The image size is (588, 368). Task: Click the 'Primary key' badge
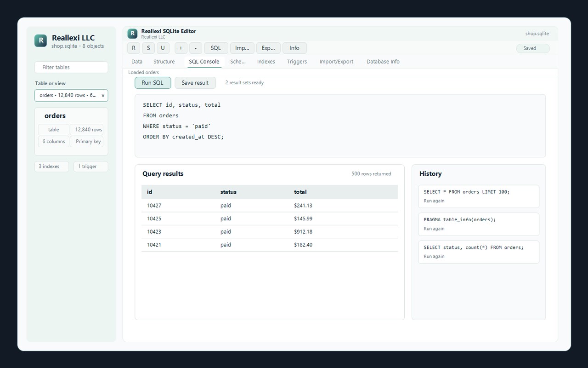coord(87,142)
